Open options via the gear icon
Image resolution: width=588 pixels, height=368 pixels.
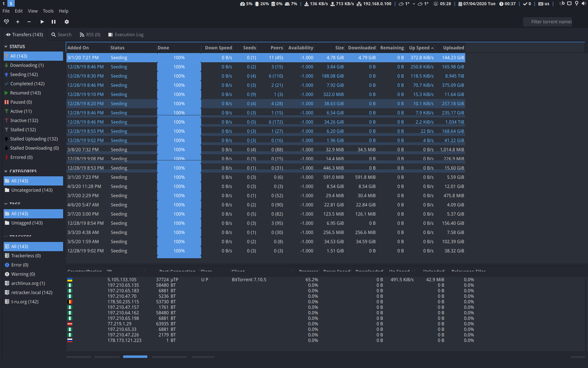(x=67, y=22)
